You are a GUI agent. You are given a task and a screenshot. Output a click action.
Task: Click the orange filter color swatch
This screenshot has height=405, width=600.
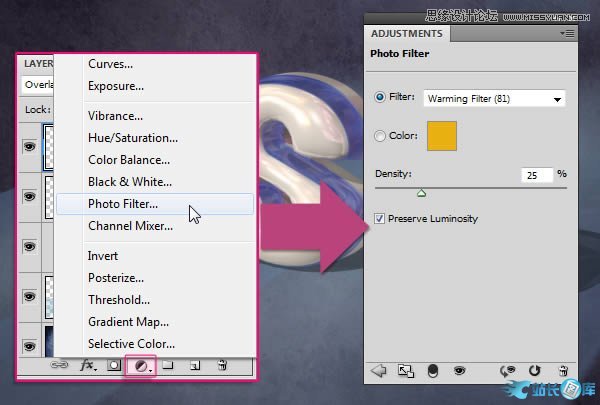(441, 136)
